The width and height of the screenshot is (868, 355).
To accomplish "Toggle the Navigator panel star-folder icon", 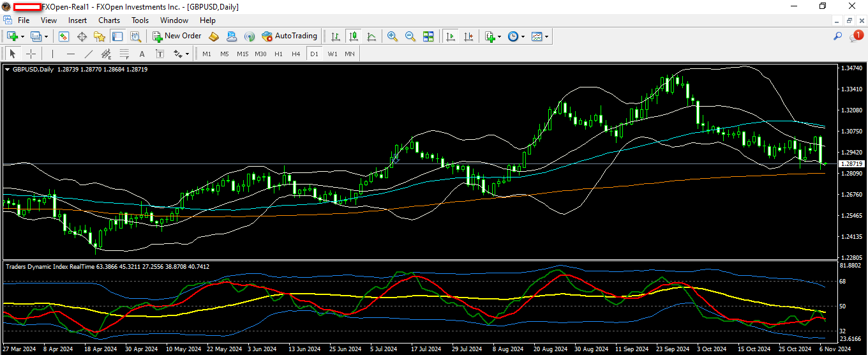I will [x=100, y=36].
